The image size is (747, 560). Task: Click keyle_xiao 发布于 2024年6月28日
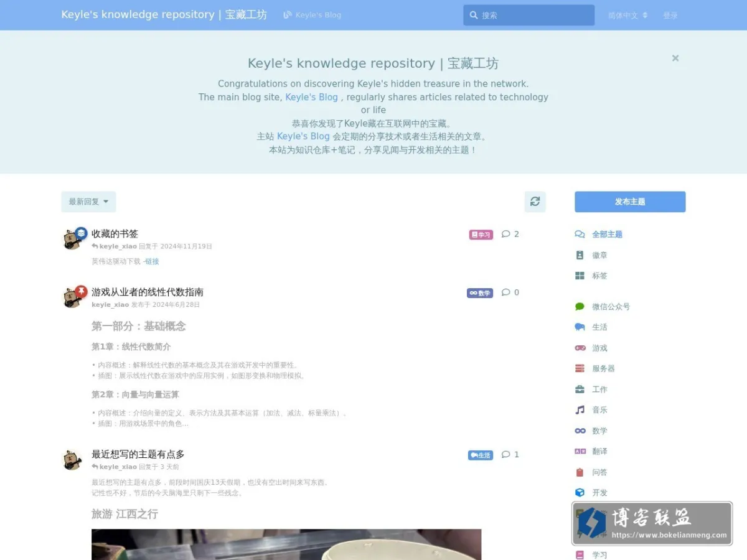point(146,305)
